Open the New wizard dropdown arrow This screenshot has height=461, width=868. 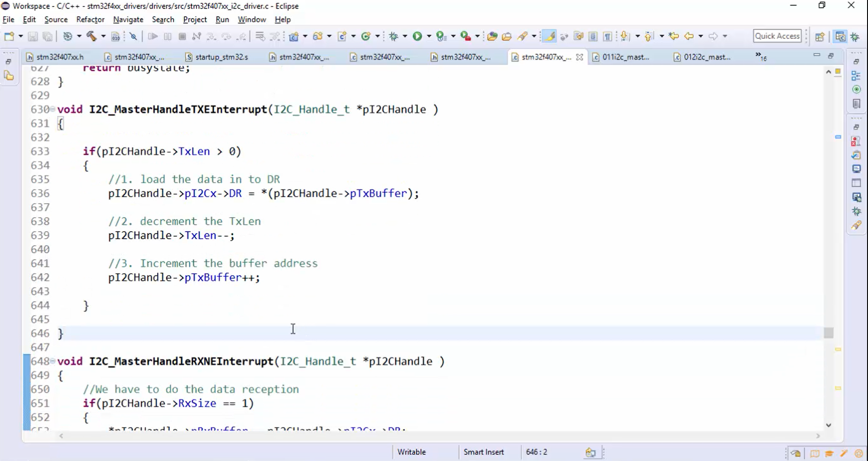pyautogui.click(x=20, y=36)
